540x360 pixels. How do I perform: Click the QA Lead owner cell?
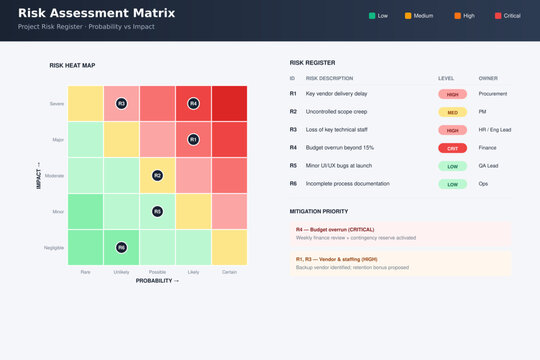tap(488, 166)
